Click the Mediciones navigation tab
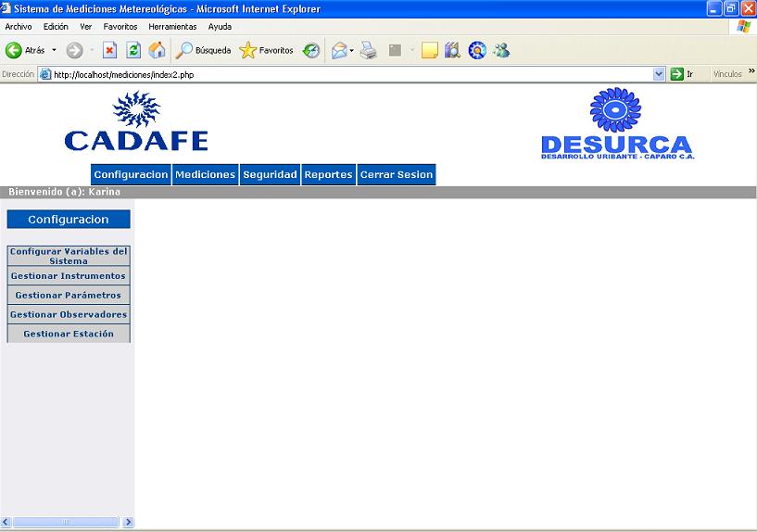Screen dimensions: 757x532 (x=205, y=175)
